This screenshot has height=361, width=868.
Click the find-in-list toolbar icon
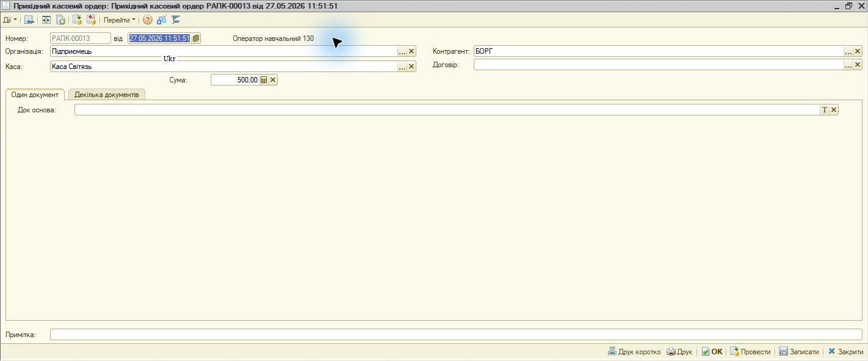click(29, 20)
